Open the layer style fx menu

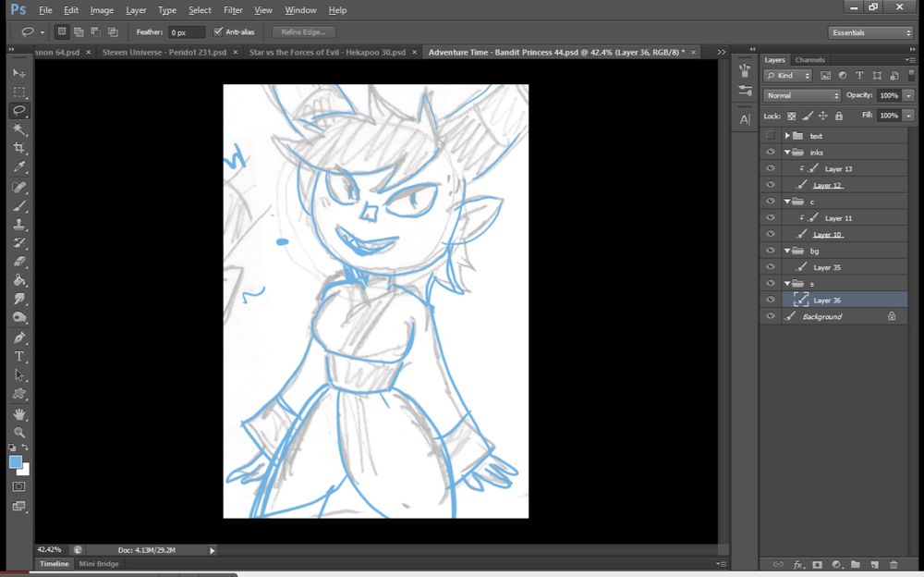(x=798, y=565)
